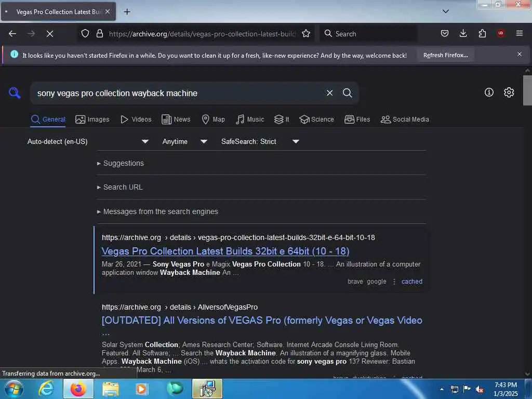Open search preferences gear
532x399 pixels.
tap(509, 92)
